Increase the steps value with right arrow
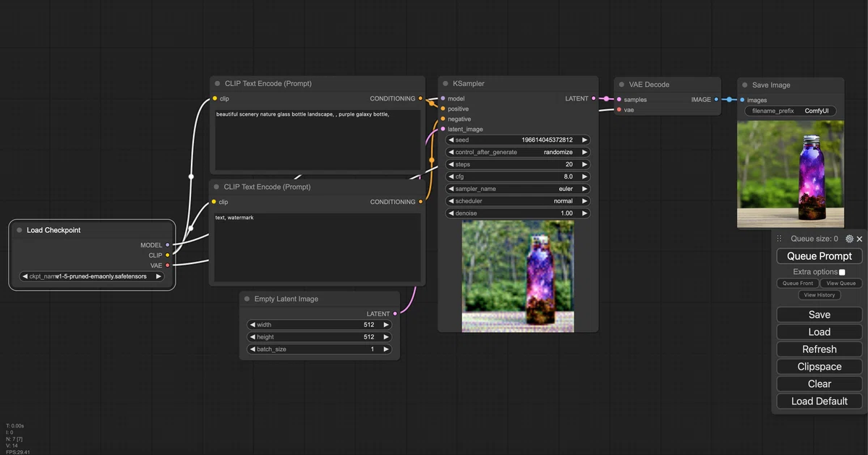Image resolution: width=868 pixels, height=455 pixels. pos(585,164)
